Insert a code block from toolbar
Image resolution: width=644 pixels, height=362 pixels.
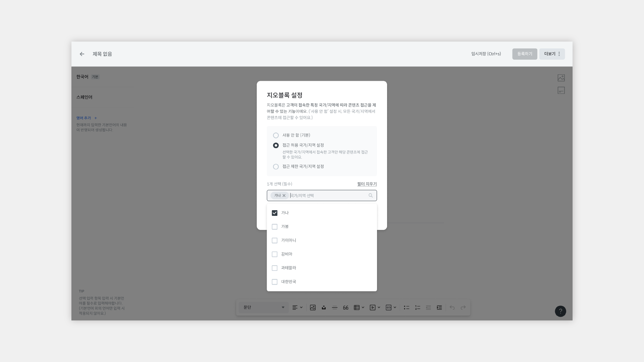point(388,307)
